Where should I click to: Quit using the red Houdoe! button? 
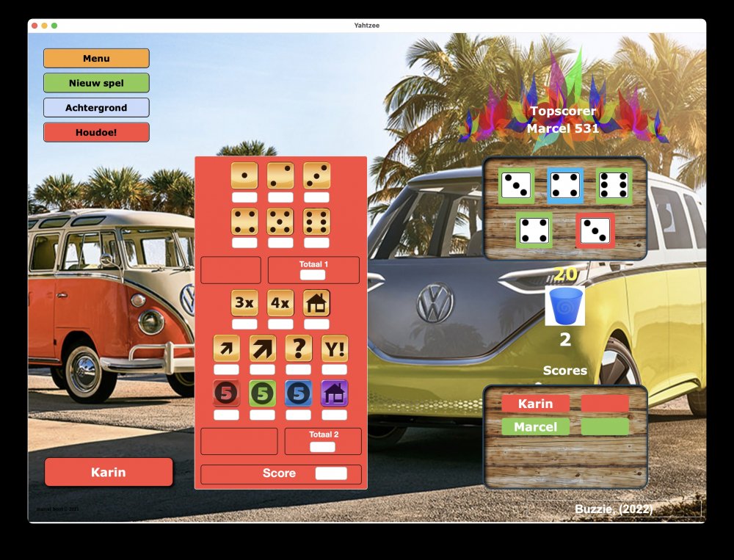point(96,133)
